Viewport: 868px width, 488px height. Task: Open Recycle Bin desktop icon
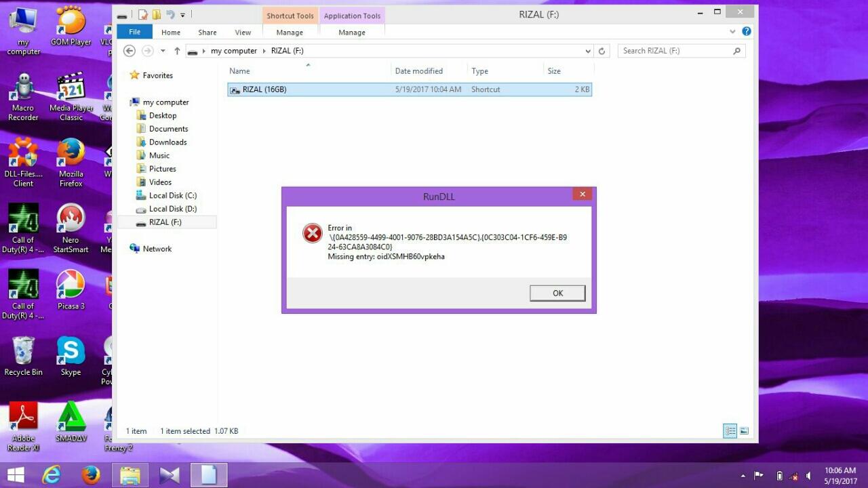(x=23, y=357)
